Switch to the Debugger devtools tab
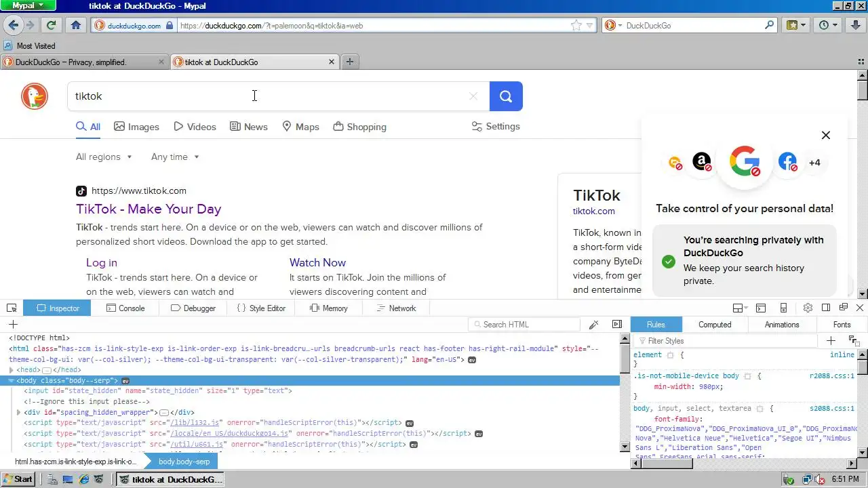Screen dimensions: 868x488 tap(193, 308)
